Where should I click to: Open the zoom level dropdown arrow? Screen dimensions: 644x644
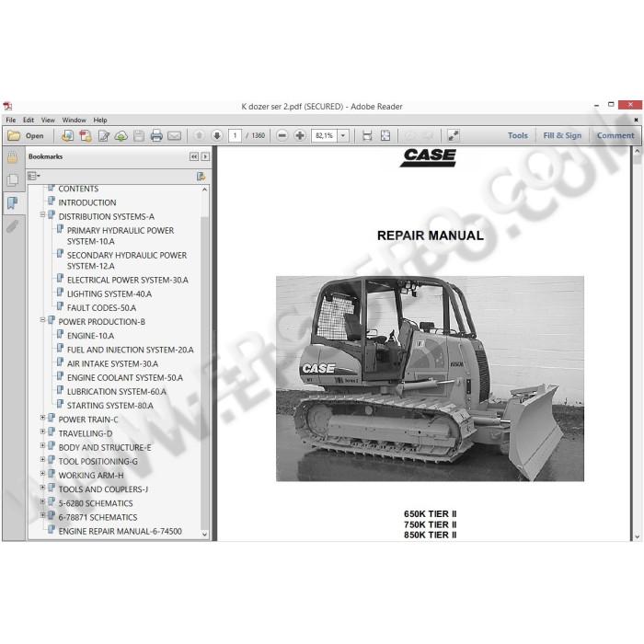point(343,135)
